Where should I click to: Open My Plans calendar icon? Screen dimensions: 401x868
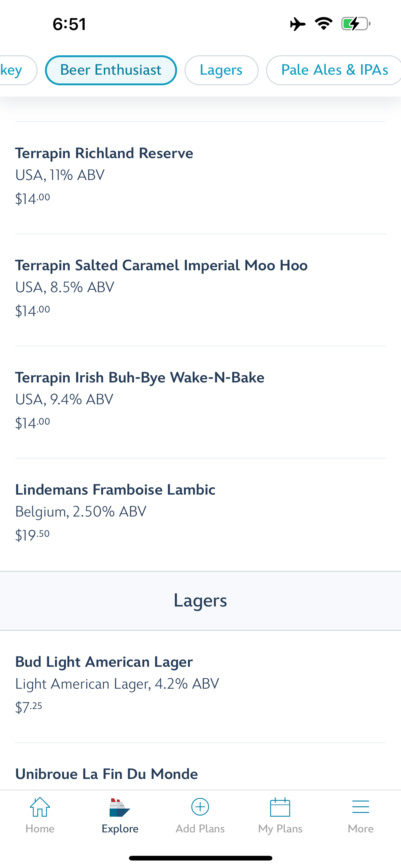coord(280,807)
